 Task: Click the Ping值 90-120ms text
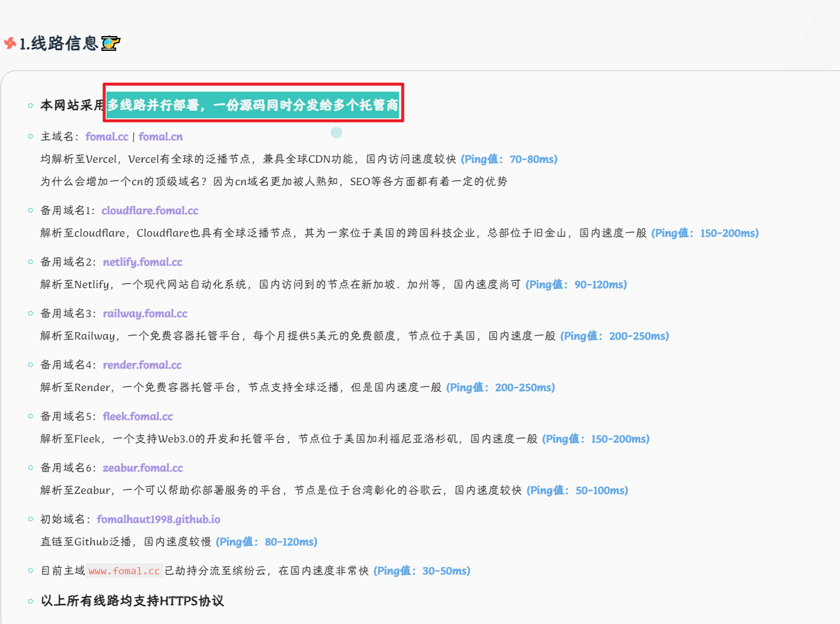[x=576, y=284]
